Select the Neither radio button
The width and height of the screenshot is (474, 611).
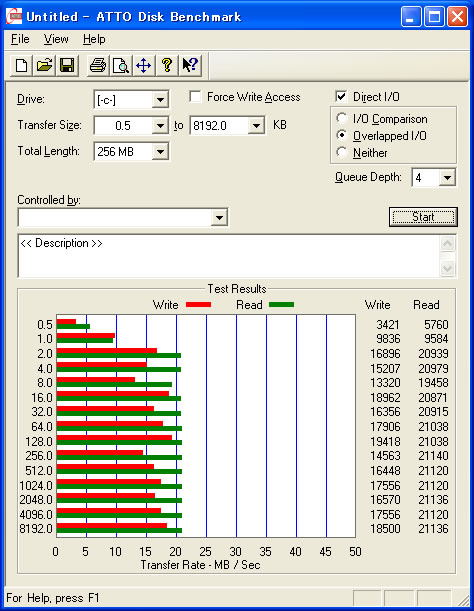point(341,152)
